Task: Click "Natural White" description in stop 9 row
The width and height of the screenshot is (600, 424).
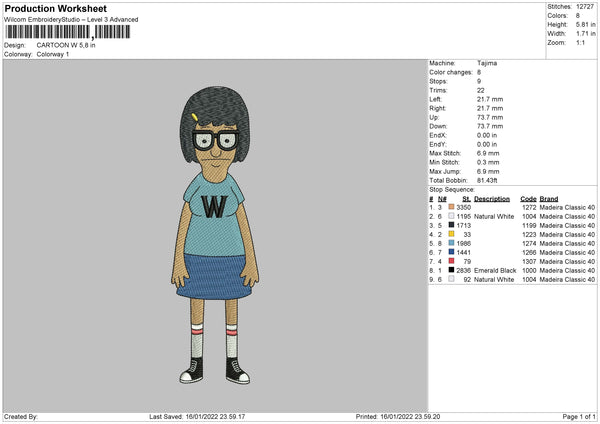Action: click(494, 279)
